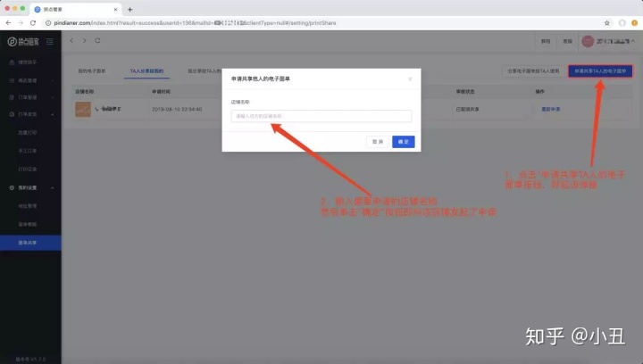Image resolution: width=643 pixels, height=364 pixels.
Task: Collapse the sidebar with the hamburger icon
Action: coord(50,41)
